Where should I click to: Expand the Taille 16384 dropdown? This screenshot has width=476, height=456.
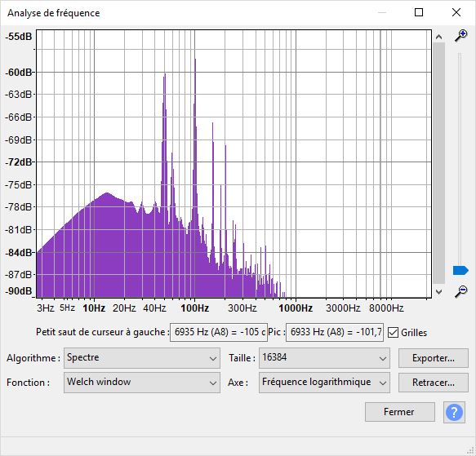(324, 358)
